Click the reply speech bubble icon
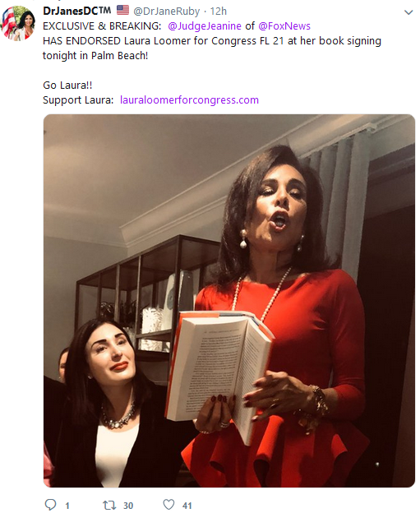Viewport: 420px width, 513px height. (x=50, y=504)
